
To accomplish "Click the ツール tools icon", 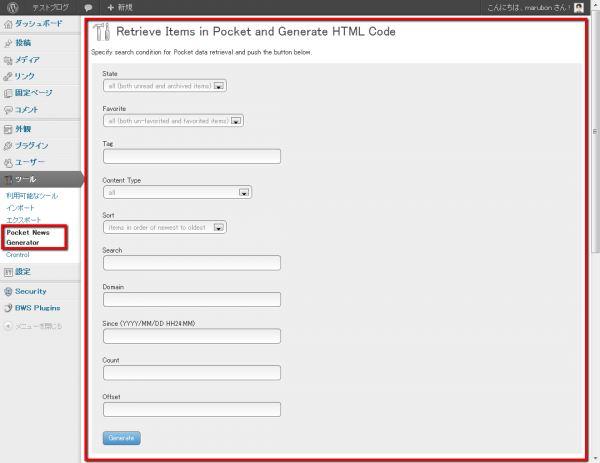I will click(8, 179).
